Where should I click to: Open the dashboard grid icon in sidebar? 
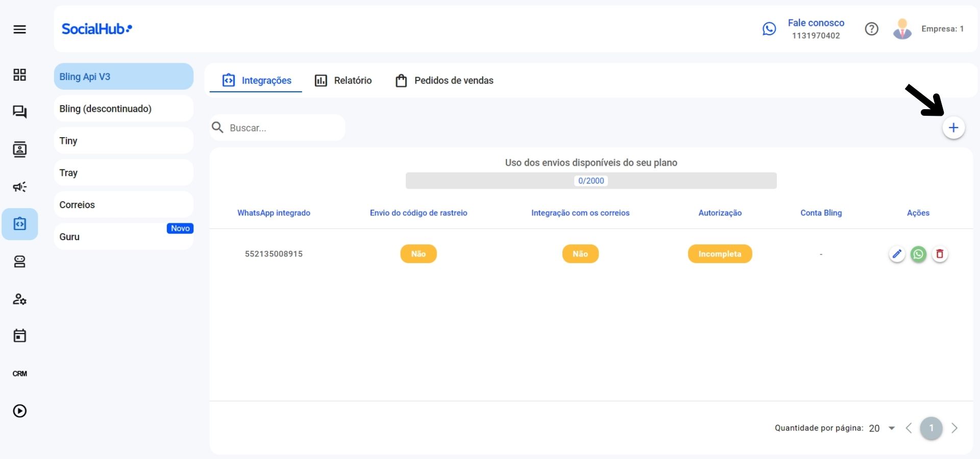click(20, 74)
